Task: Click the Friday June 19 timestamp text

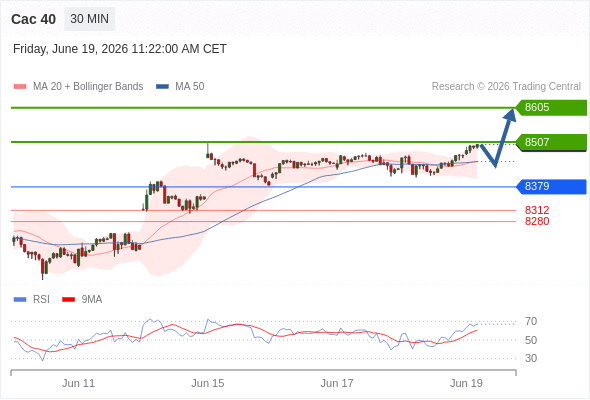Action: click(120, 49)
